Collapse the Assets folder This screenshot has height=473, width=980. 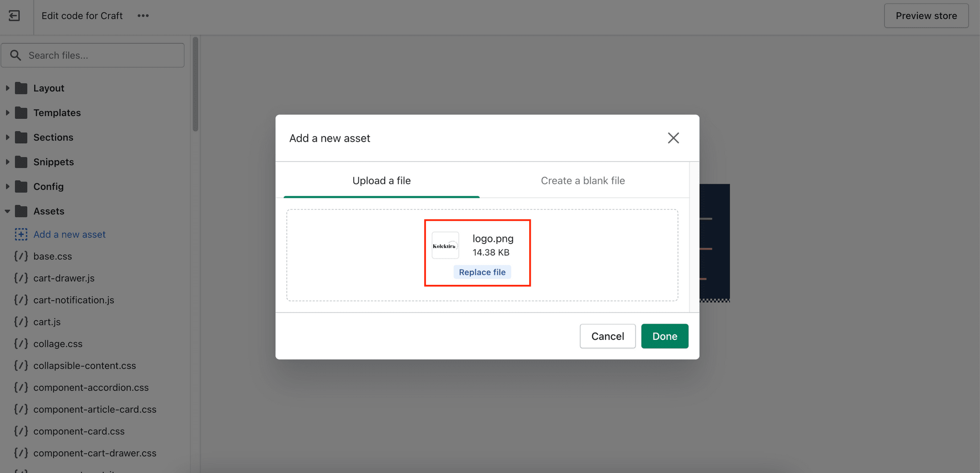[7, 211]
